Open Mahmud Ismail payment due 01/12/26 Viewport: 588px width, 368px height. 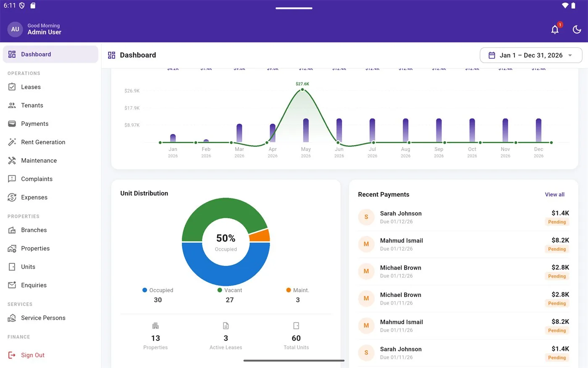point(464,244)
